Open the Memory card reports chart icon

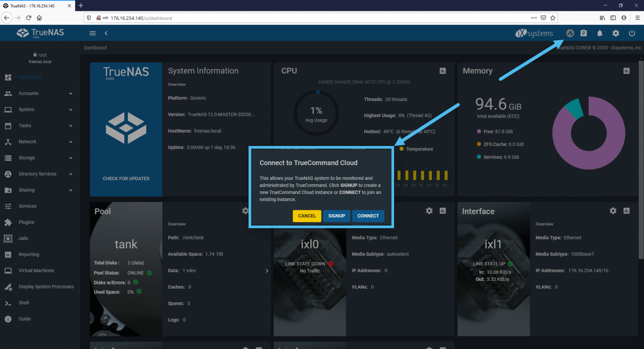point(626,71)
